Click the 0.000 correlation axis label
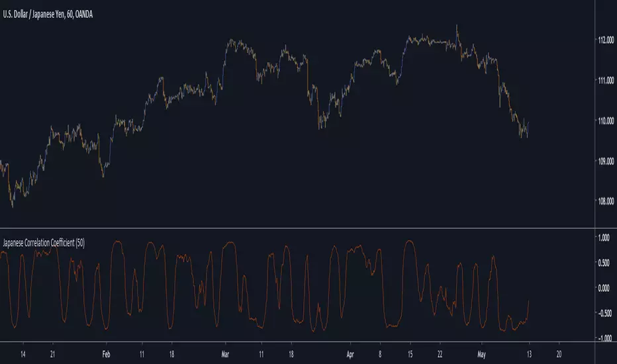 [x=604, y=288]
